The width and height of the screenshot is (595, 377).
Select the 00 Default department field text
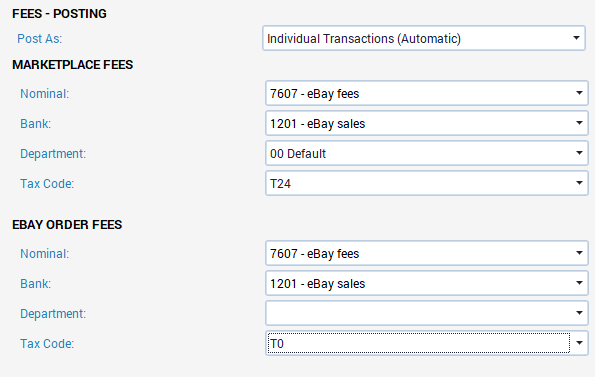tap(298, 154)
